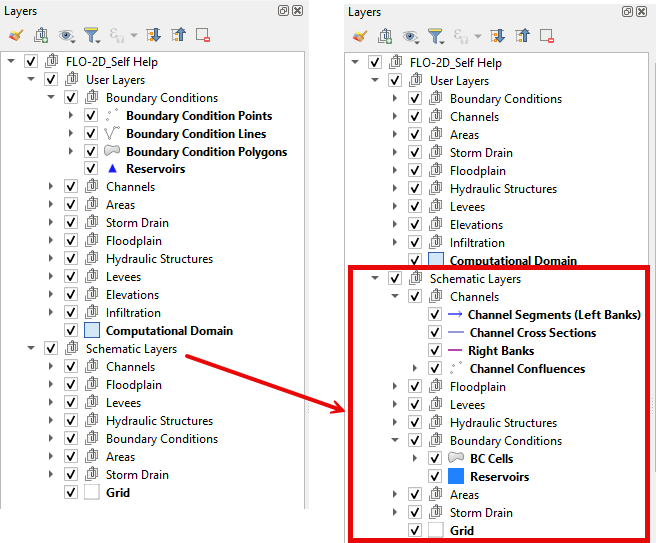Undock the right Layers panel with float button

coord(627,11)
